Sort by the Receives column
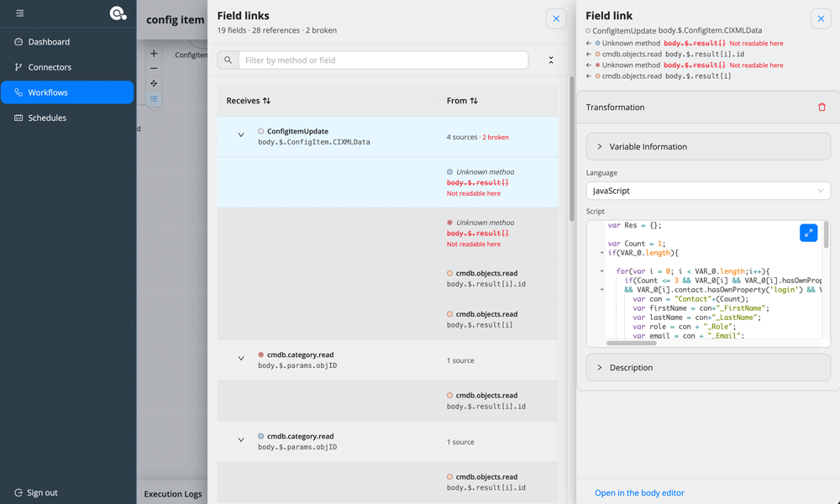This screenshot has width=840, height=504. [x=248, y=101]
